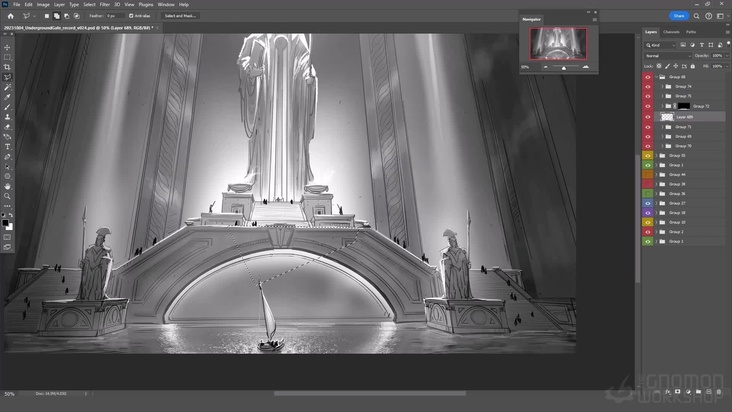Lock layer position with move-lock icon
Viewport: 732px width, 412px height.
(x=676, y=66)
